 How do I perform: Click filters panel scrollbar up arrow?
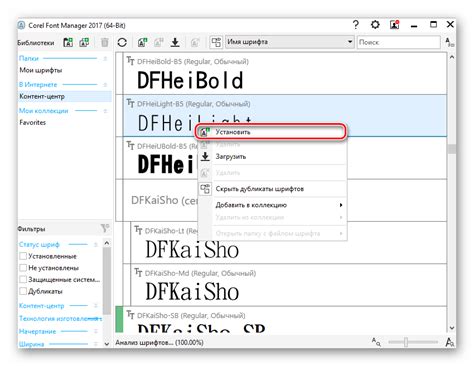(x=107, y=243)
